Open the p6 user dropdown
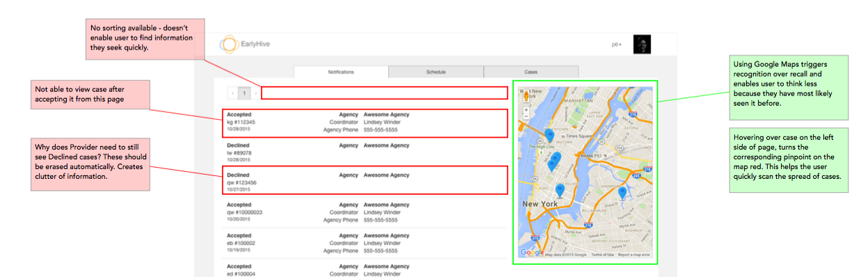This screenshot has width=868, height=277. (x=617, y=45)
